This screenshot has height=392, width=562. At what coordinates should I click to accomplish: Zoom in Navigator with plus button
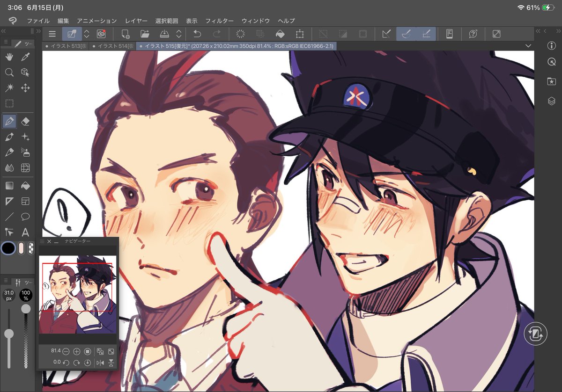[77, 351]
